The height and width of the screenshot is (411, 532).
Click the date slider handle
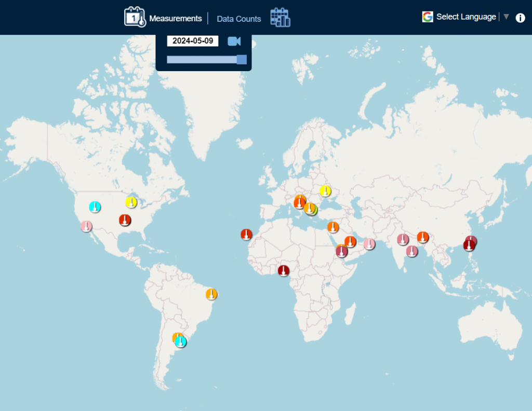tap(241, 59)
